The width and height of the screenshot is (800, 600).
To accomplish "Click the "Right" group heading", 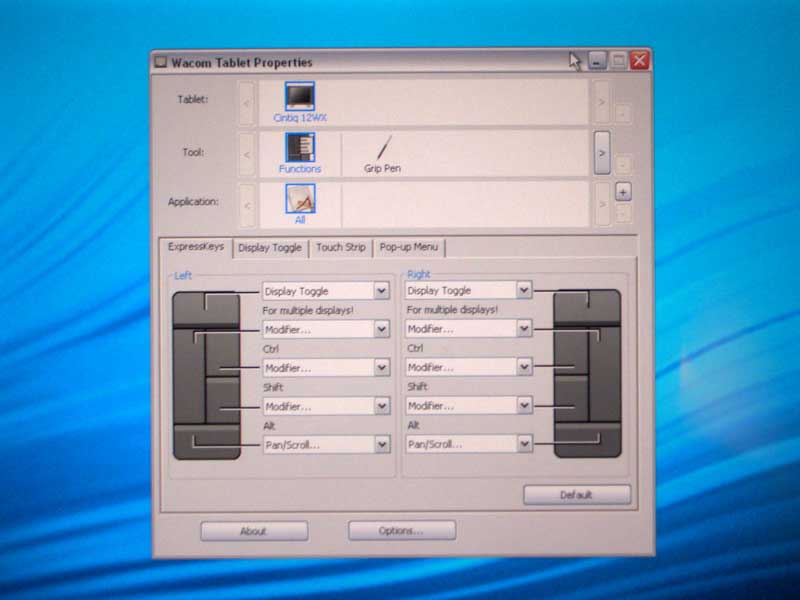I will [418, 274].
